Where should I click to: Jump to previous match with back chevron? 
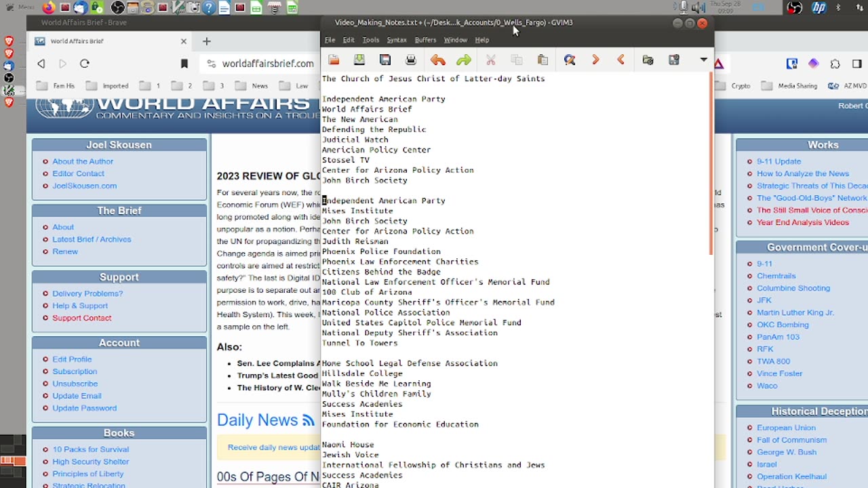click(x=621, y=60)
